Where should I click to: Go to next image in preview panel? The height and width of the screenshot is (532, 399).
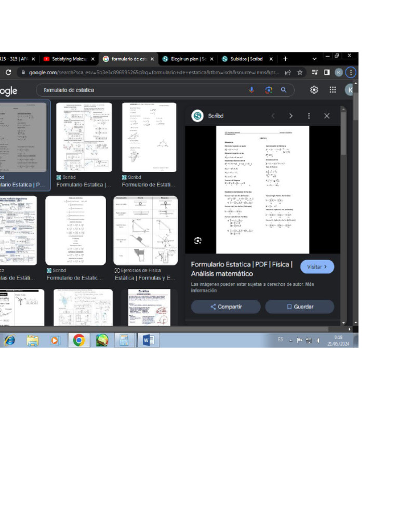(291, 116)
